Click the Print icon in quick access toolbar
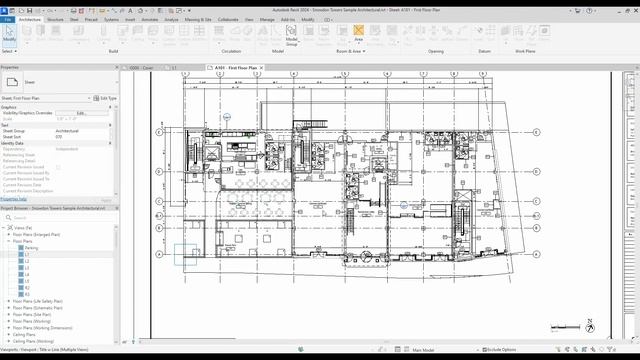 coord(73,11)
